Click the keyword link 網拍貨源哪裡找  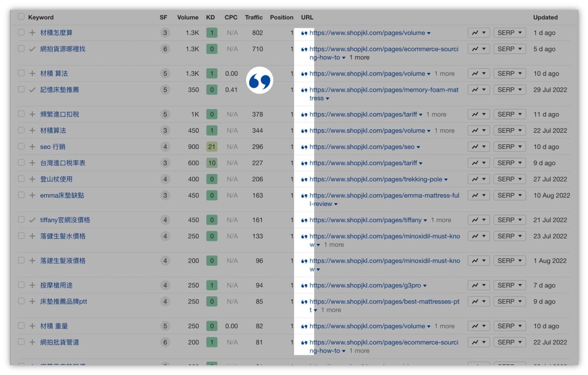(x=63, y=49)
